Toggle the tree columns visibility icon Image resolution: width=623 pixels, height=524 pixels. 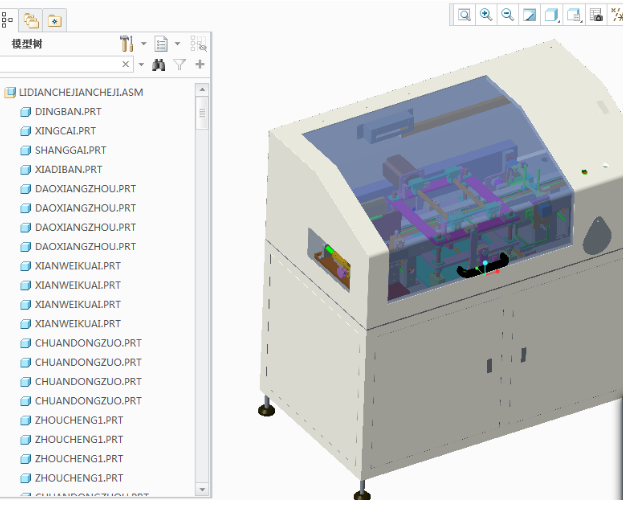coord(198,44)
